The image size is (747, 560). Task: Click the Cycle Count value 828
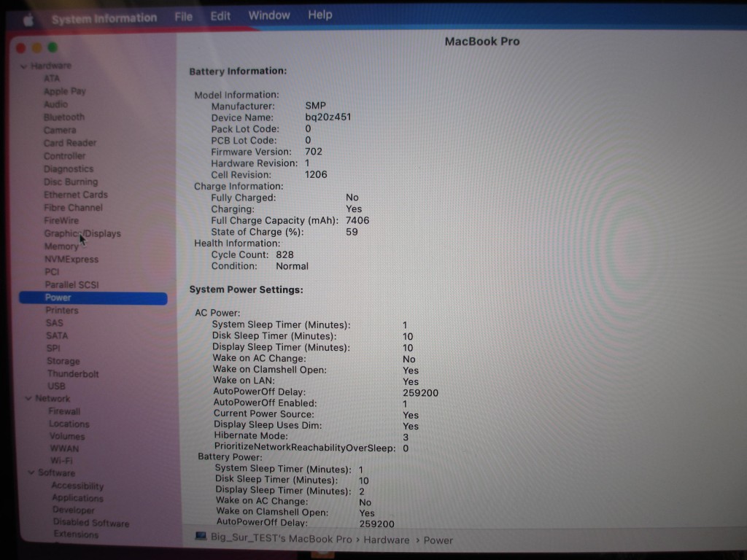point(285,254)
